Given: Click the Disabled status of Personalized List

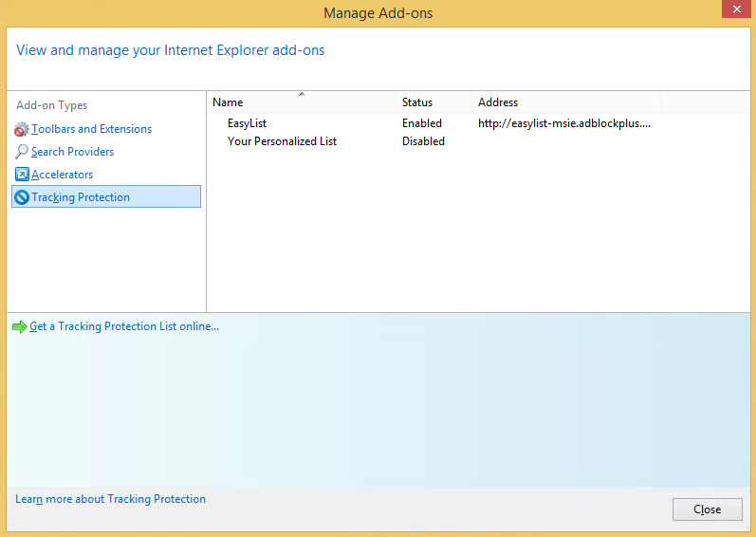Looking at the screenshot, I should (x=423, y=141).
